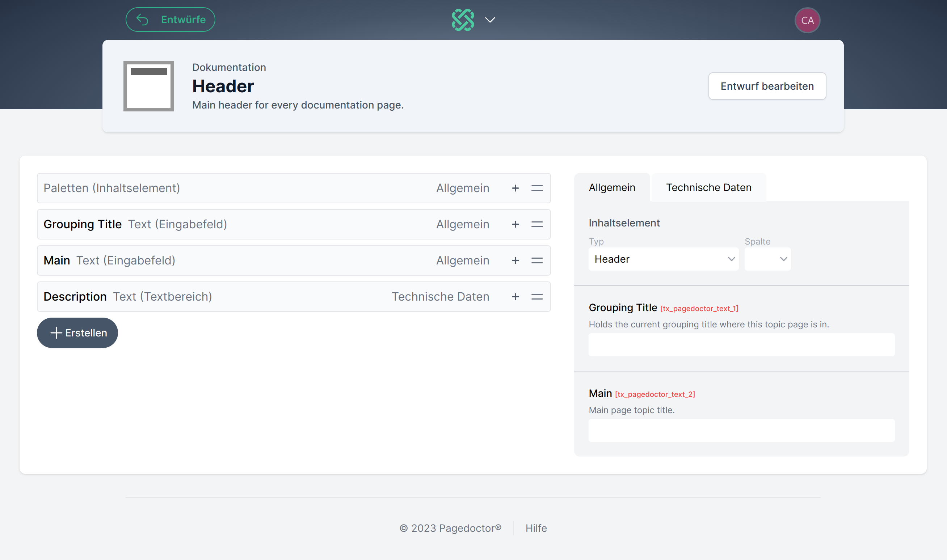Click the Allgemein label in Paletten row
Viewport: 947px width, 560px height.
[x=463, y=188]
